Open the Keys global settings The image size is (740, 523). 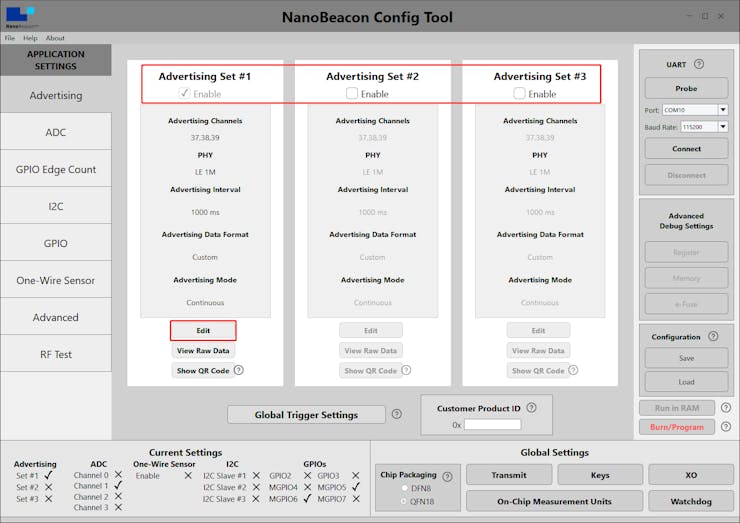600,475
